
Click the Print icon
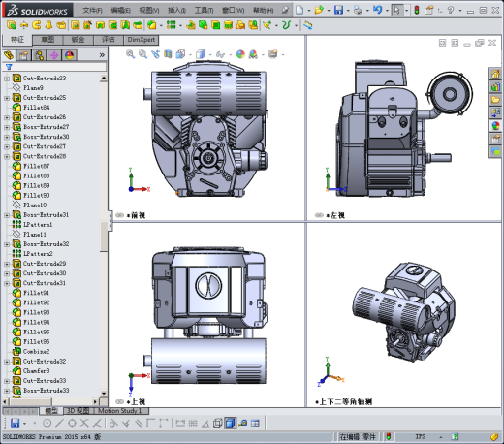[x=358, y=11]
